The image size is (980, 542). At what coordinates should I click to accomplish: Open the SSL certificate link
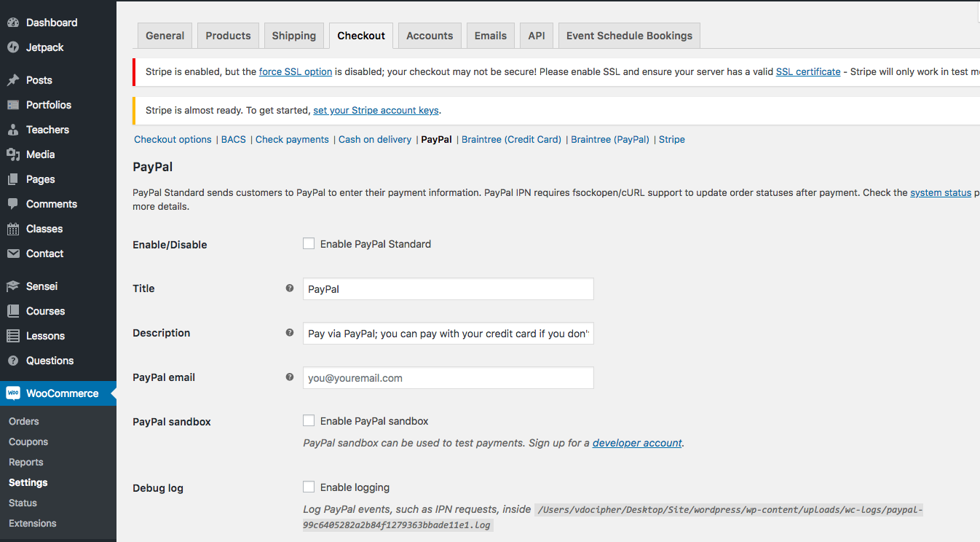tap(808, 72)
